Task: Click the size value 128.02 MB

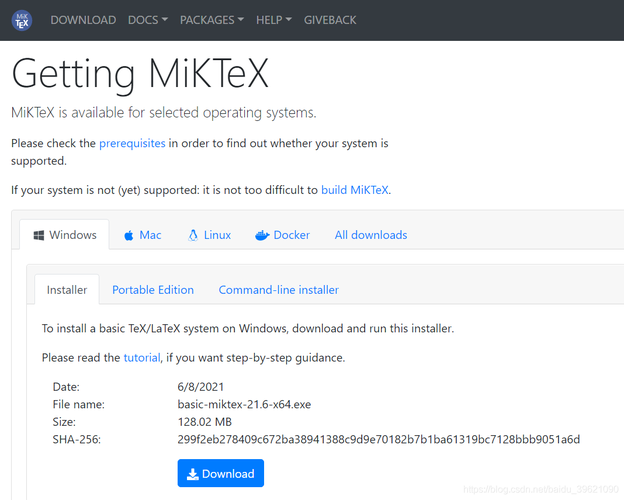Action: click(x=205, y=422)
